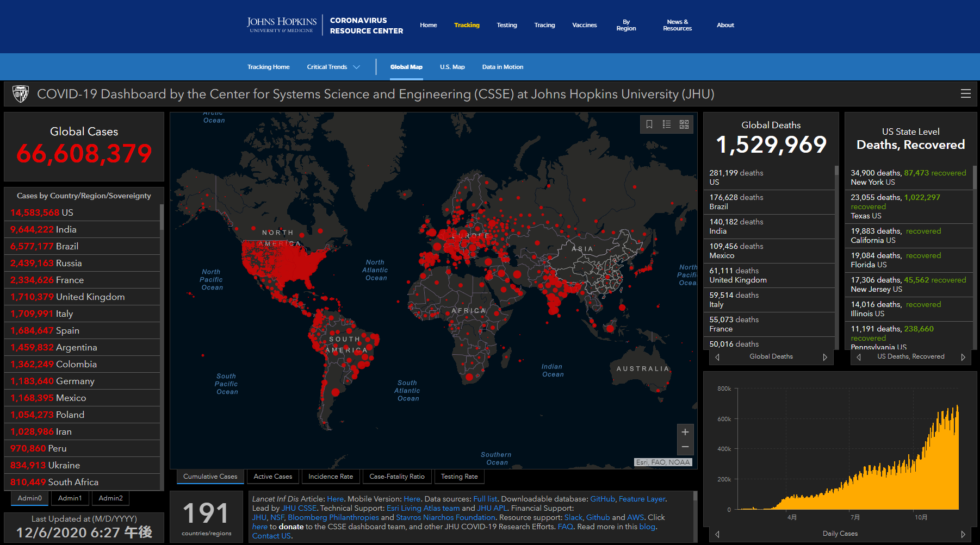This screenshot has width=980, height=545.
Task: Select the Admin1 level tab
Action: (x=70, y=498)
